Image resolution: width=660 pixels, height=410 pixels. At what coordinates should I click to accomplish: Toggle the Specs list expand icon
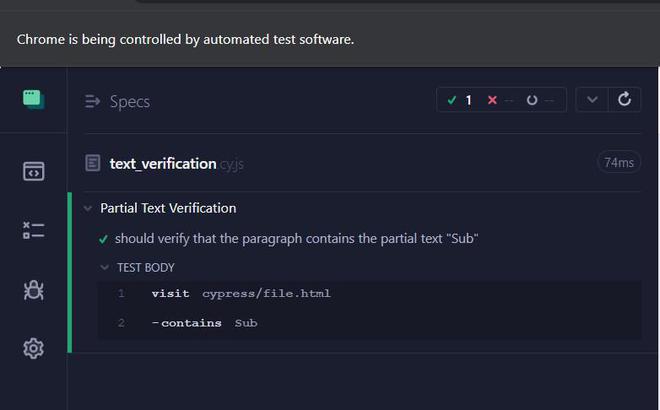[93, 101]
